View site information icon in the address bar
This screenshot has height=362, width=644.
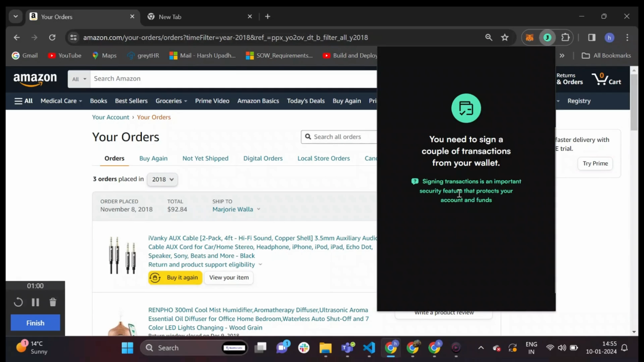pyautogui.click(x=73, y=38)
